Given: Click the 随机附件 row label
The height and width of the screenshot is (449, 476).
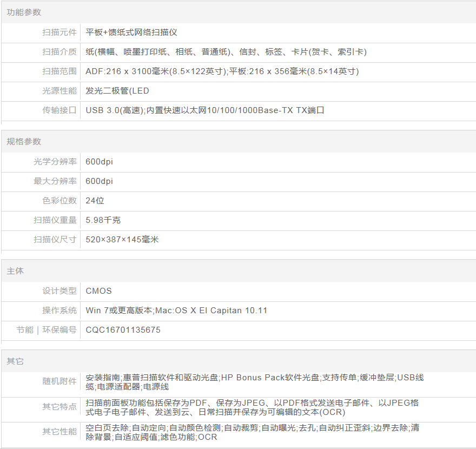Looking at the screenshot, I should coord(59,381).
